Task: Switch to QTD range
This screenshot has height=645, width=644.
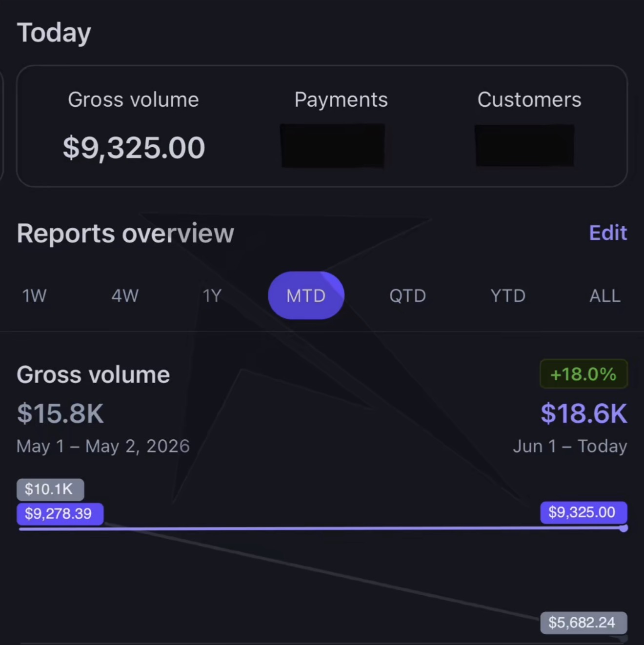Action: [407, 295]
